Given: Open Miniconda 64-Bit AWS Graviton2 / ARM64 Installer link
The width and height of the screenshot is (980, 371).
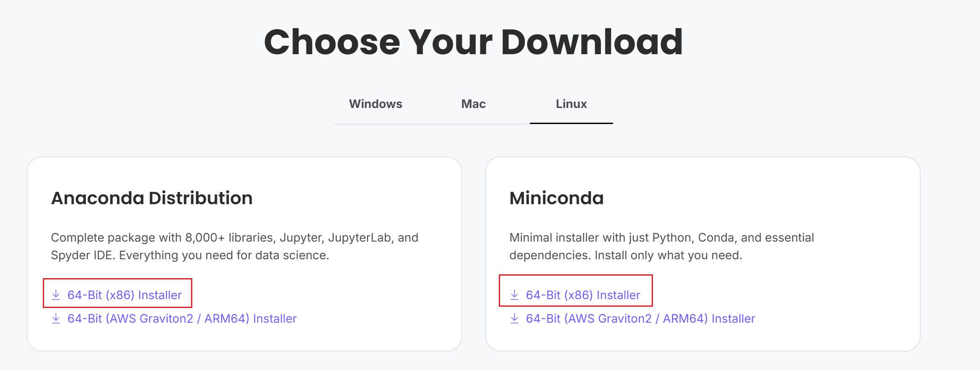Looking at the screenshot, I should point(640,318).
